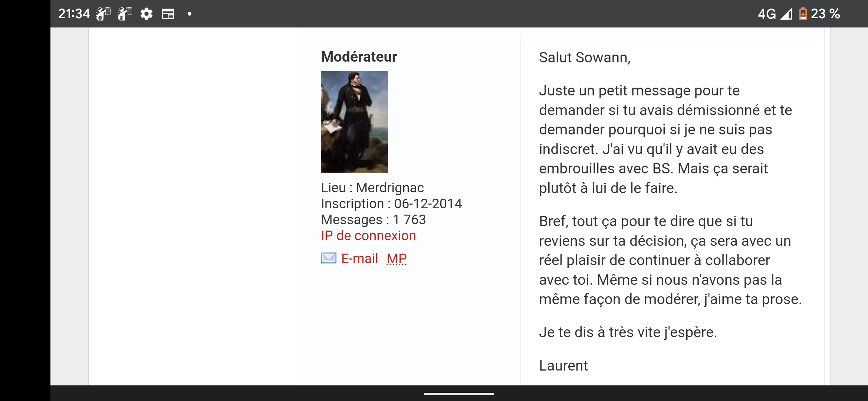Tap the second app notification icon
868x401 pixels.
[x=125, y=14]
